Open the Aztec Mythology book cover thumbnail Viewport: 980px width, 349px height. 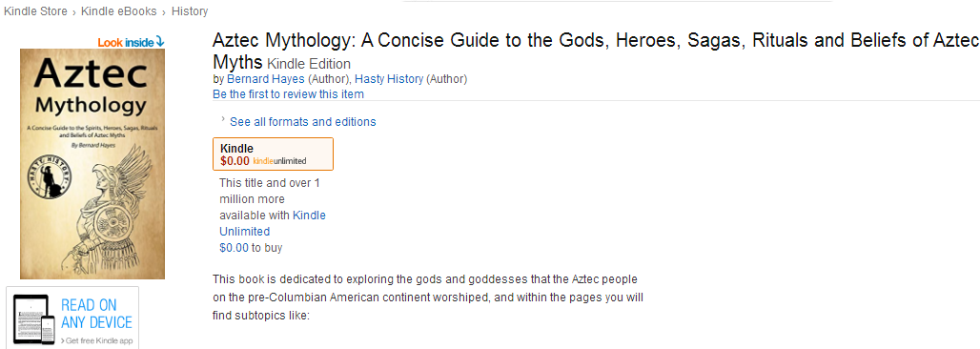click(92, 164)
